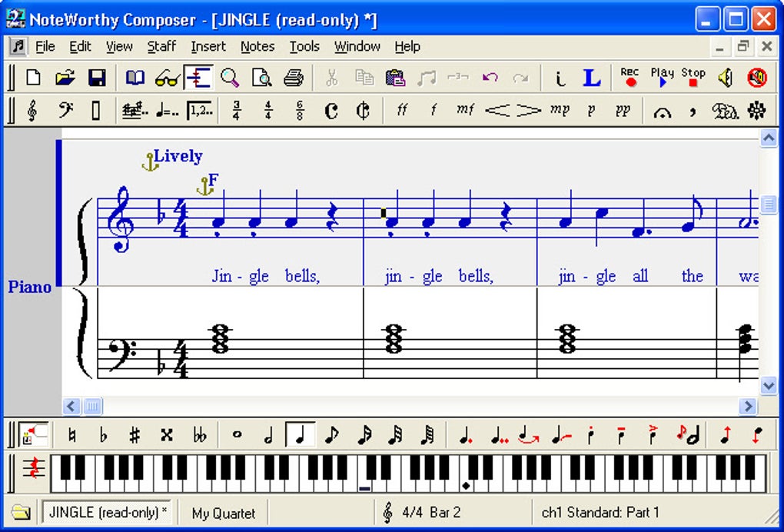Open an existing song file

[x=65, y=78]
